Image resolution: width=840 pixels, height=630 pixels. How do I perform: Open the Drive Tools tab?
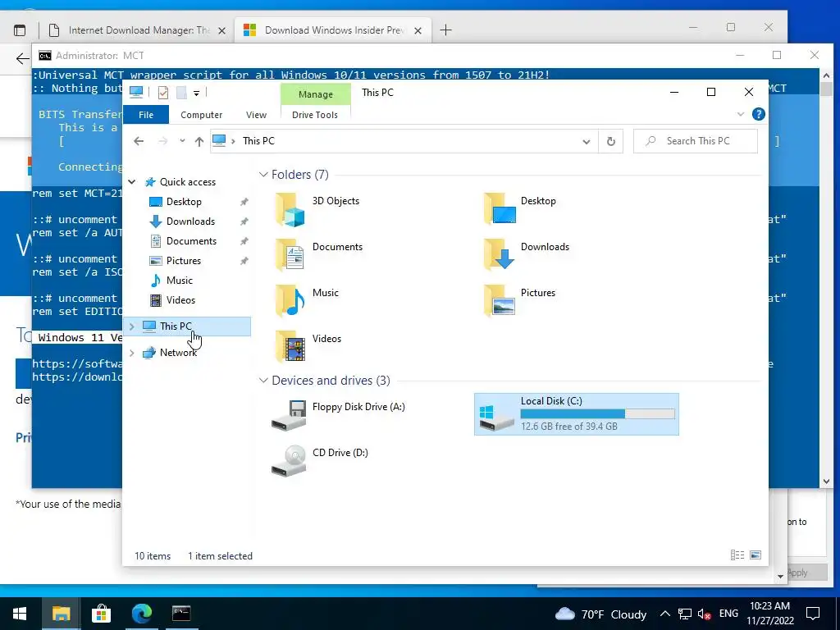(x=315, y=115)
